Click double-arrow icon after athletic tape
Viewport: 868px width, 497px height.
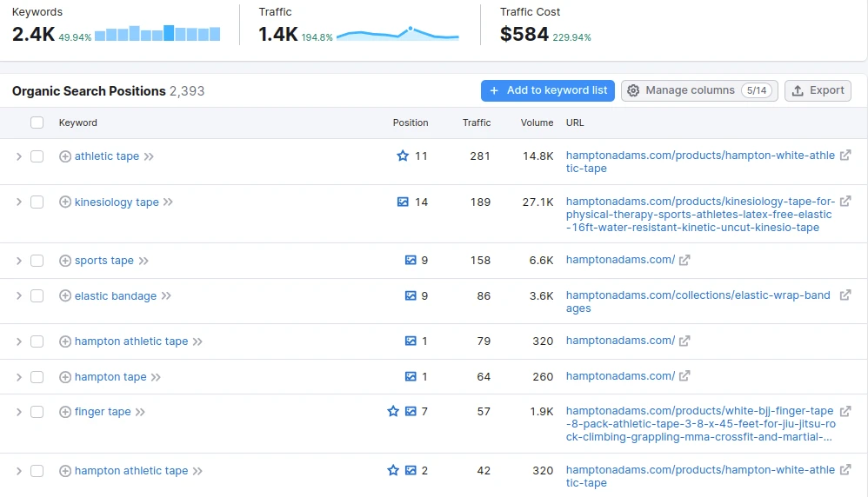click(x=149, y=157)
